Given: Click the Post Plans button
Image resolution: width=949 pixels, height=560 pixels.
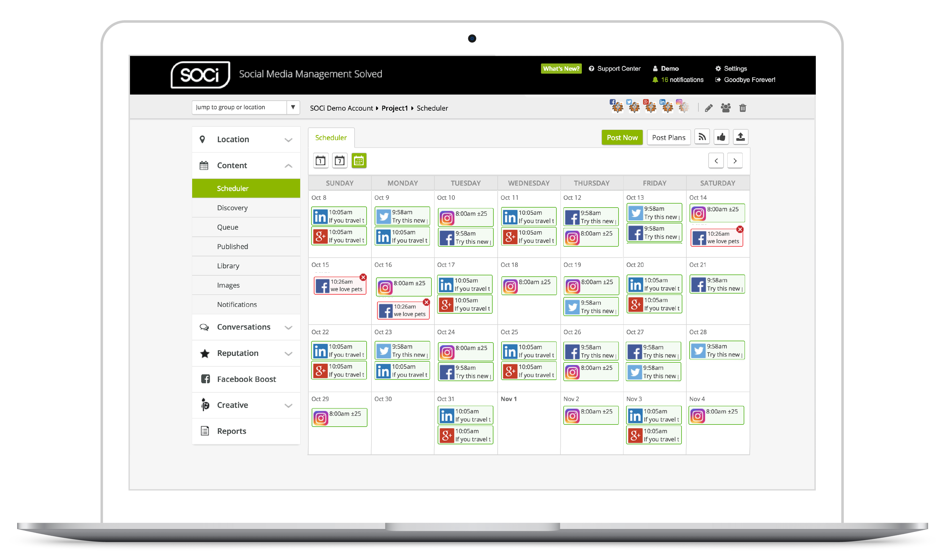Looking at the screenshot, I should [x=668, y=138].
